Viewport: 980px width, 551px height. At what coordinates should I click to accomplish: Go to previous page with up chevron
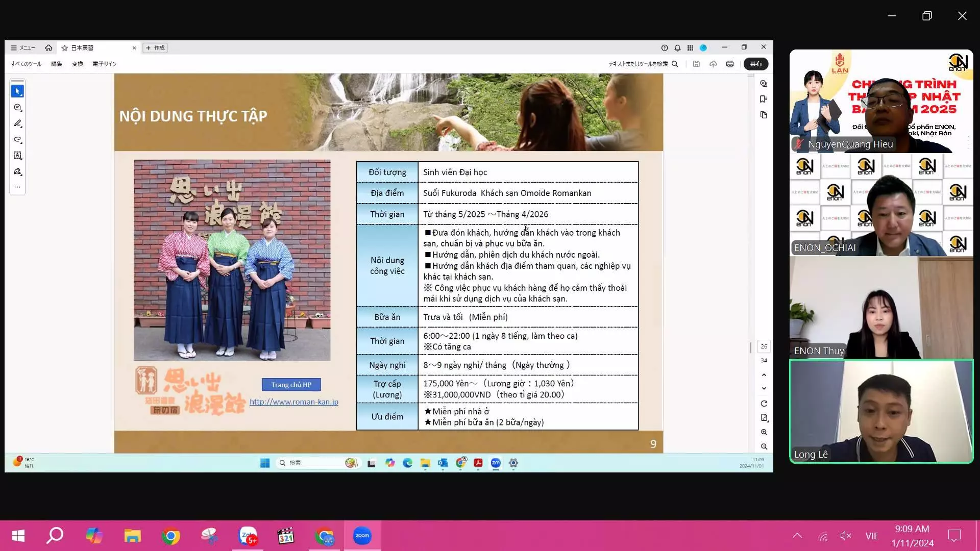point(764,375)
